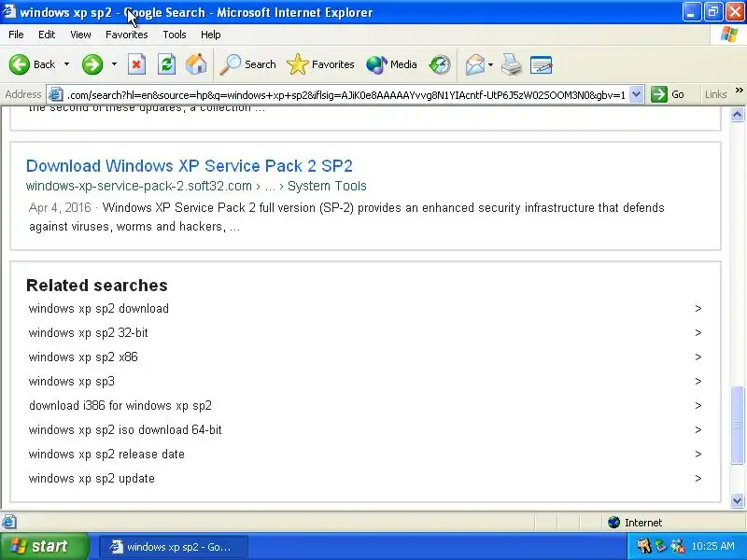
Task: Refresh the page using the Refresh icon
Action: (x=166, y=64)
